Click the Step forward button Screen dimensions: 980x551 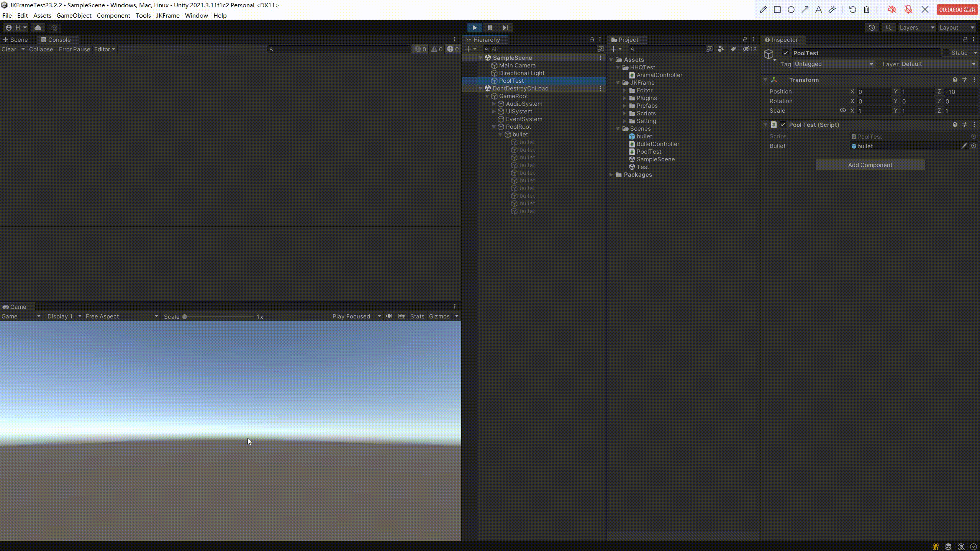coord(505,28)
